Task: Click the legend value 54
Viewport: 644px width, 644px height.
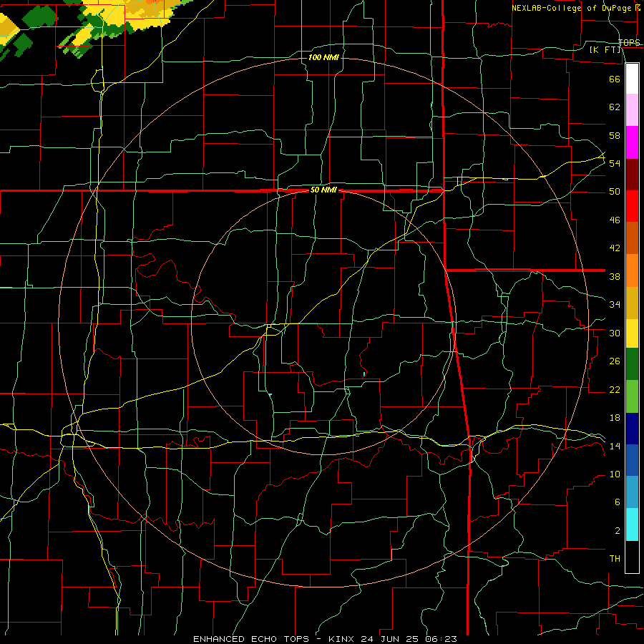Action: pyautogui.click(x=615, y=163)
